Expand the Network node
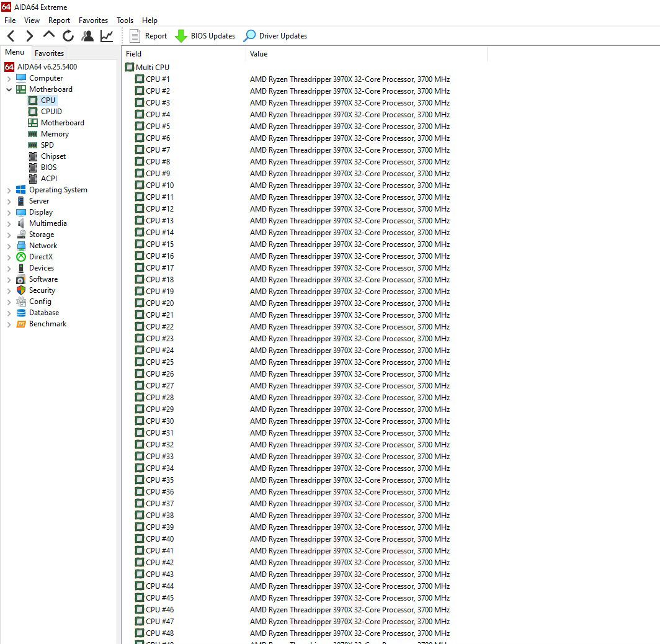The width and height of the screenshot is (660, 644). pyautogui.click(x=9, y=246)
